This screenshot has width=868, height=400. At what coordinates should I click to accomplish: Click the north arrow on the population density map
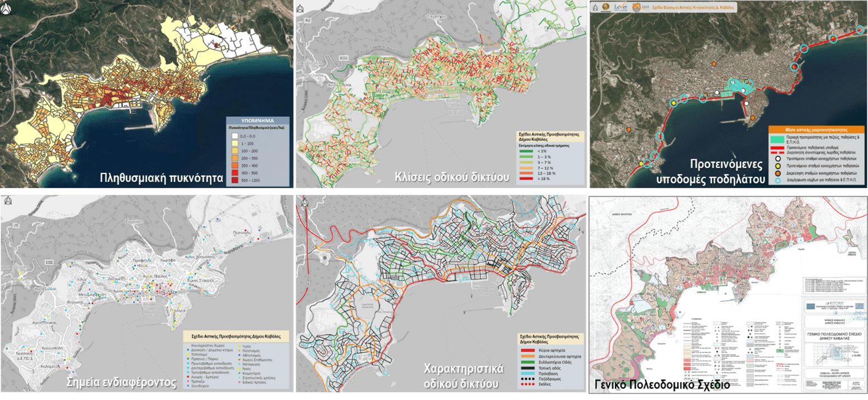click(x=6, y=9)
